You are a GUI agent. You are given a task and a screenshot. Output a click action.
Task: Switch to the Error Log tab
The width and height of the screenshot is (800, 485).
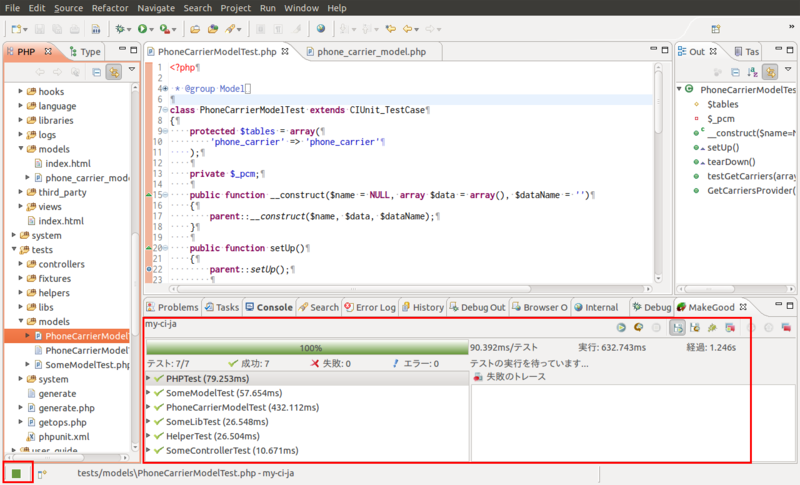370,307
